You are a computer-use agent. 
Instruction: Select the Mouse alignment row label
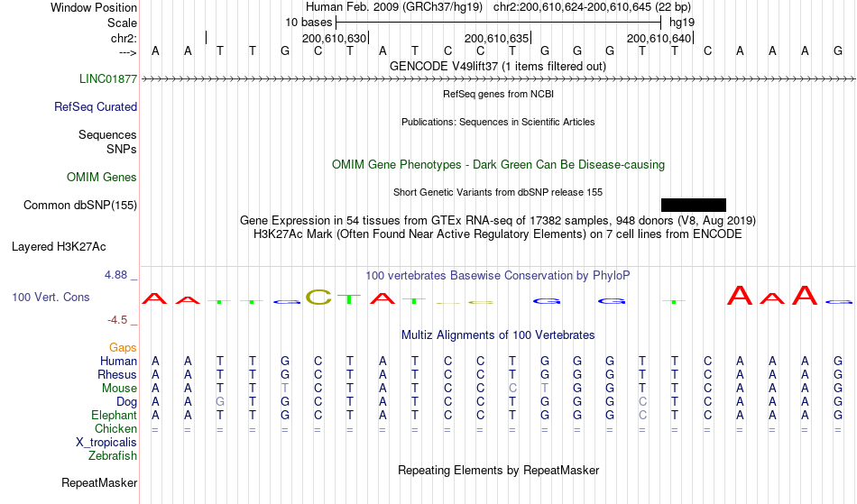(x=119, y=389)
